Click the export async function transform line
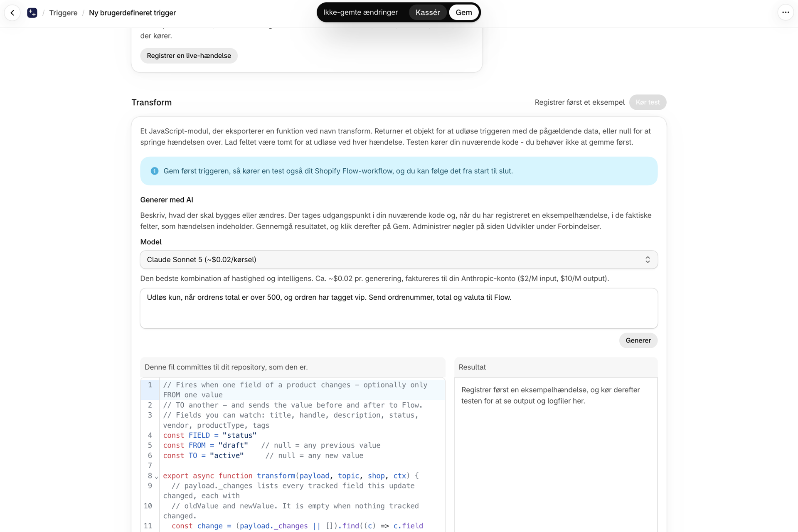The height and width of the screenshot is (532, 798). click(291, 475)
